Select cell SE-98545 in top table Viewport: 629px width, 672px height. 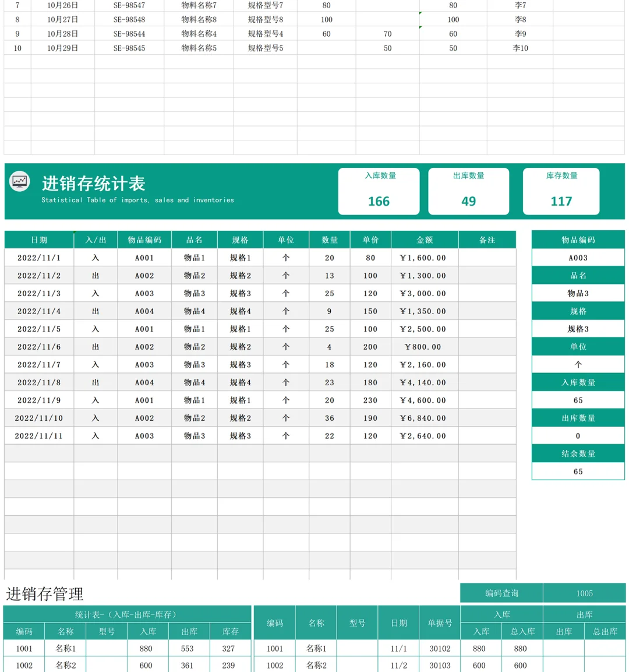pyautogui.click(x=129, y=48)
